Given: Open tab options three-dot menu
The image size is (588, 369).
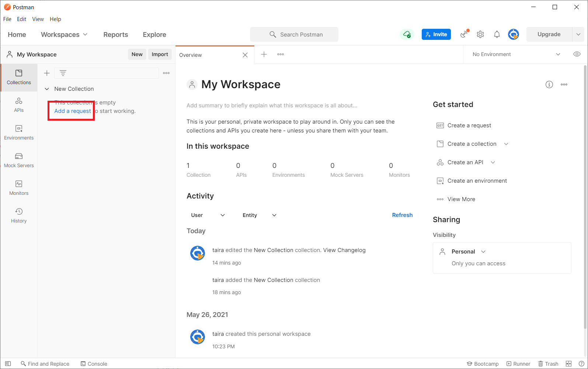Looking at the screenshot, I should click(x=281, y=54).
